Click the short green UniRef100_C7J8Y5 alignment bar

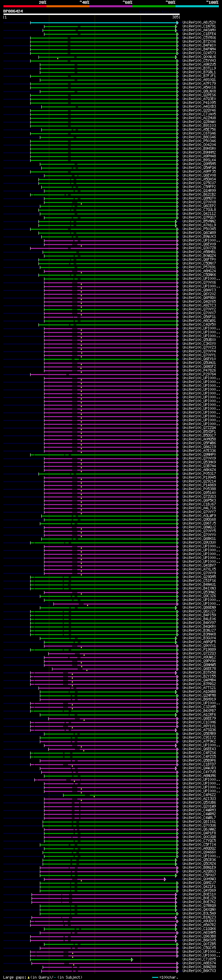pyautogui.click(x=82, y=959)
